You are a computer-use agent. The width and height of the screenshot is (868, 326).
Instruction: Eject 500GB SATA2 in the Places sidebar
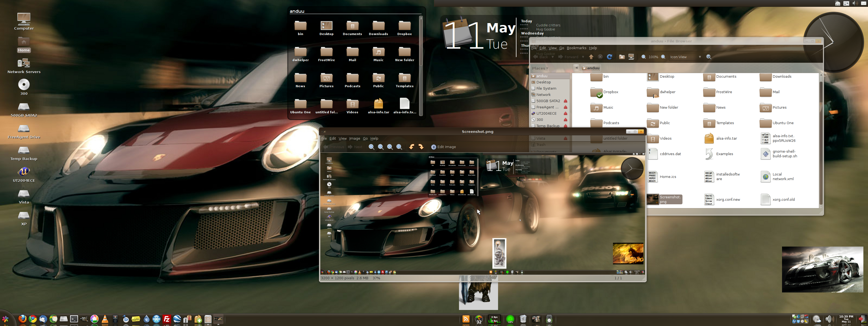(x=565, y=101)
